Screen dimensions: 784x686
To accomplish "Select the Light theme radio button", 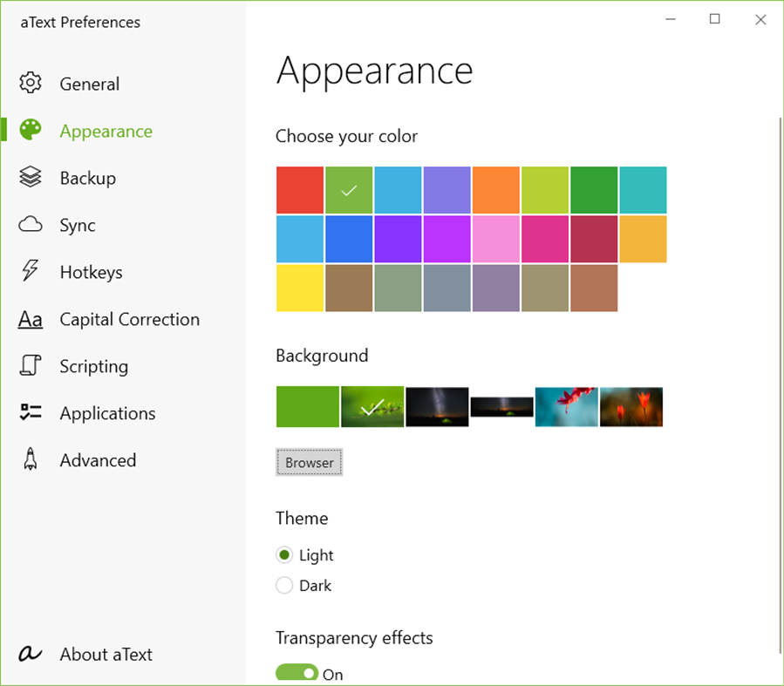I will point(283,554).
